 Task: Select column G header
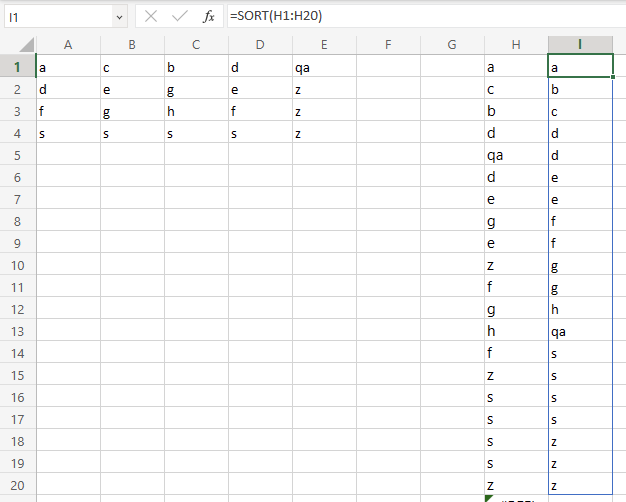(452, 44)
